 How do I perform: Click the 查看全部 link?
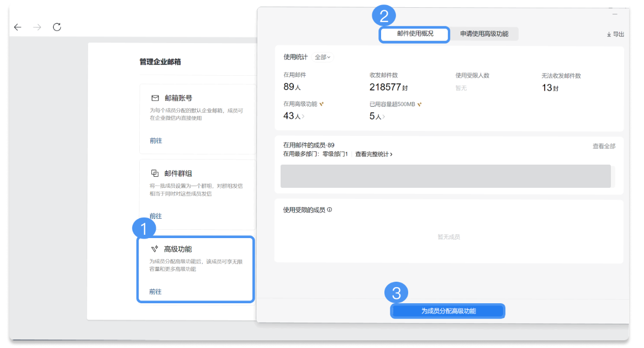[x=603, y=146]
